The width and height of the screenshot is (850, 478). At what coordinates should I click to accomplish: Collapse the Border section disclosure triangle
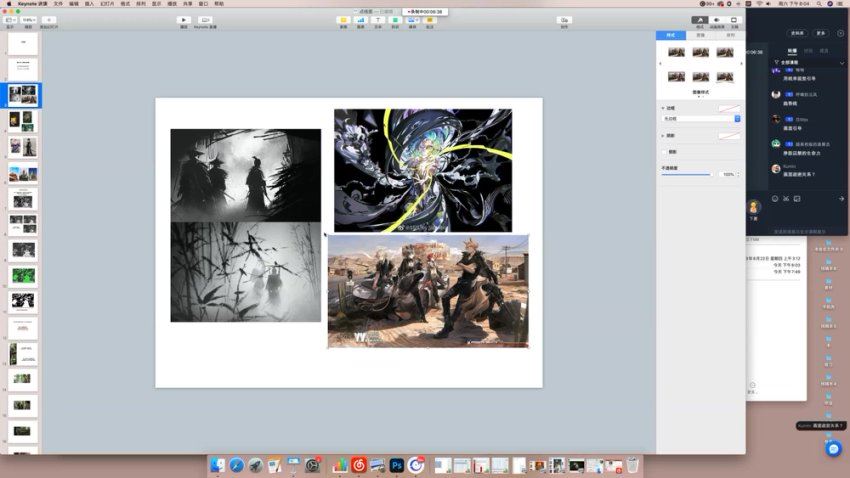pyautogui.click(x=663, y=108)
